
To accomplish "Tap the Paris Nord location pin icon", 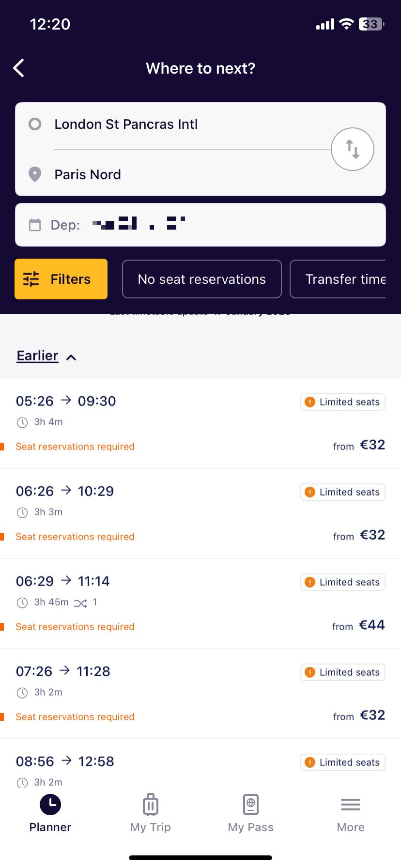I will tap(35, 174).
